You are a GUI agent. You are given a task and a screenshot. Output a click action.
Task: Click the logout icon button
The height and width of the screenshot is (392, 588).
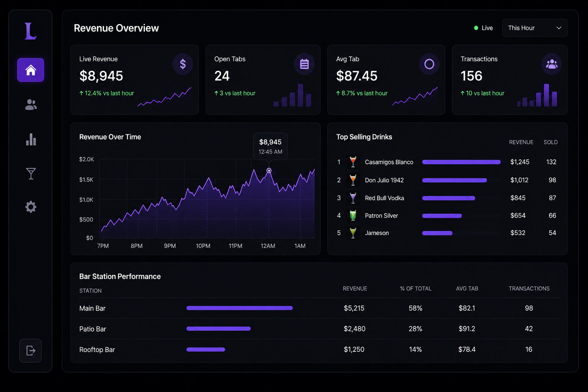31,350
